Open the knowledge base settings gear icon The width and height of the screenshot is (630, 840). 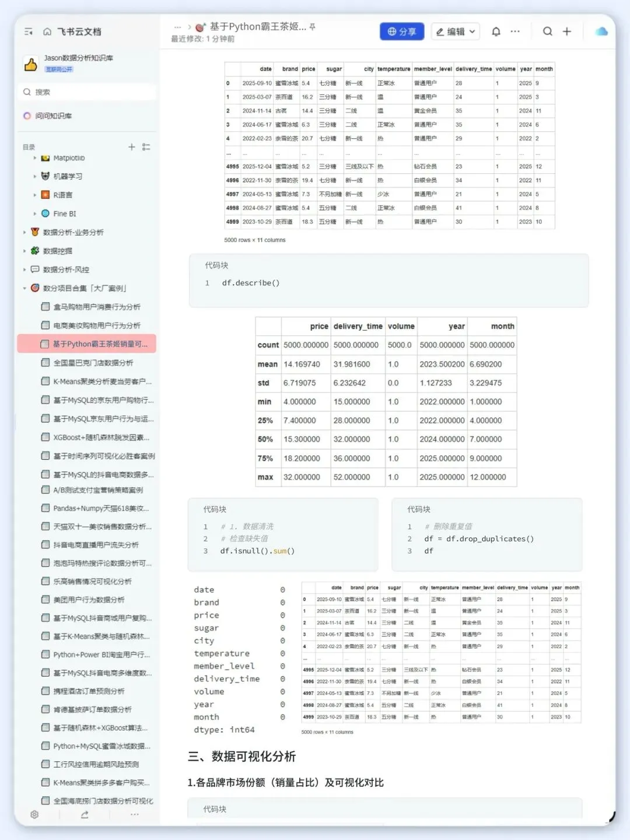(34, 814)
